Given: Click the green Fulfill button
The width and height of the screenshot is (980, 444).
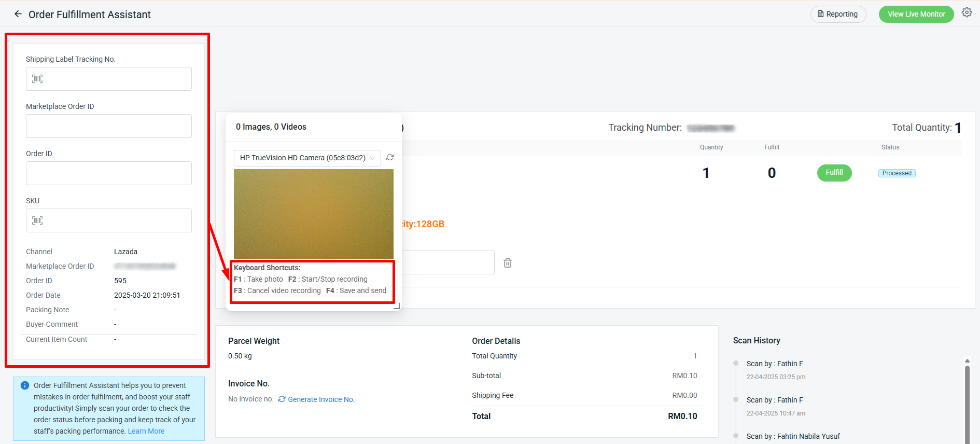Looking at the screenshot, I should coord(834,173).
